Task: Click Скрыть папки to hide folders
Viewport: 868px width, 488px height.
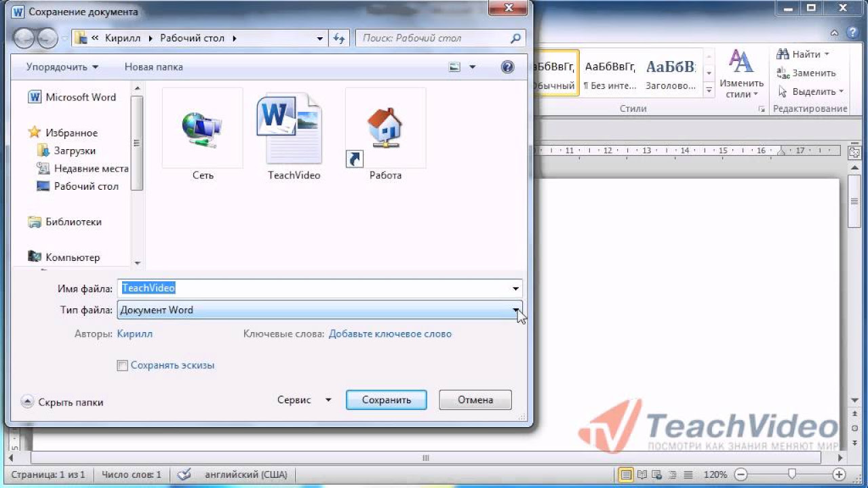Action: point(62,402)
